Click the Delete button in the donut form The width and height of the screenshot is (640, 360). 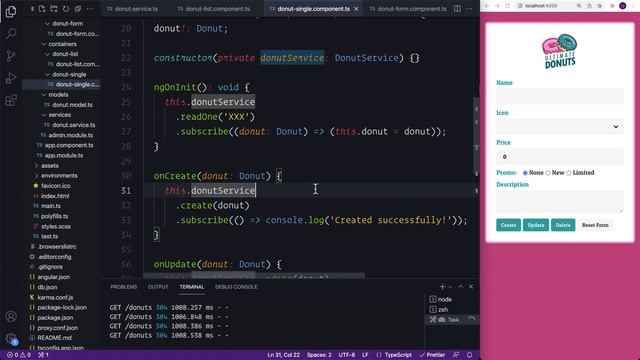pos(563,225)
